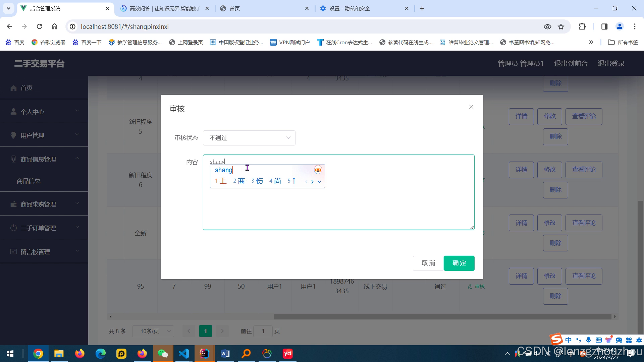Go to next IME candidate page

(312, 182)
